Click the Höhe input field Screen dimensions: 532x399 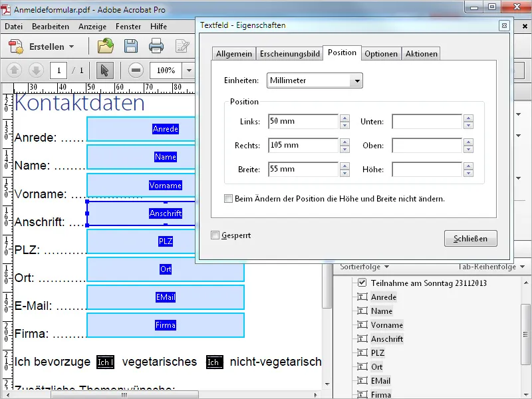pos(427,170)
